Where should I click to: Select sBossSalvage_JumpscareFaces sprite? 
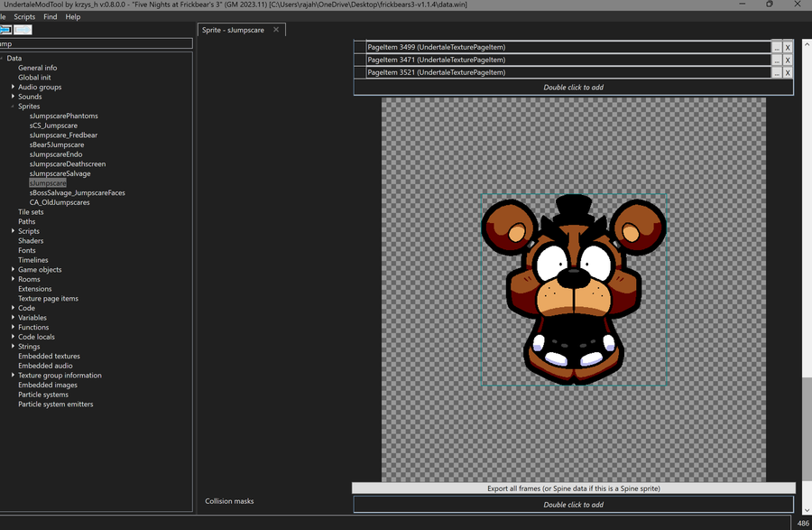pos(78,192)
